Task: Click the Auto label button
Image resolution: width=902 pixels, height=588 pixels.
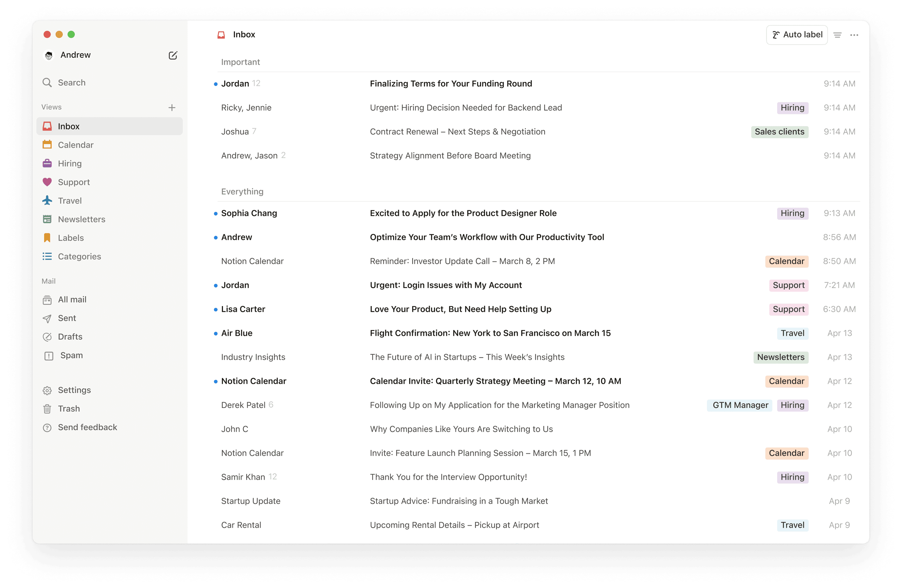Action: (x=797, y=35)
